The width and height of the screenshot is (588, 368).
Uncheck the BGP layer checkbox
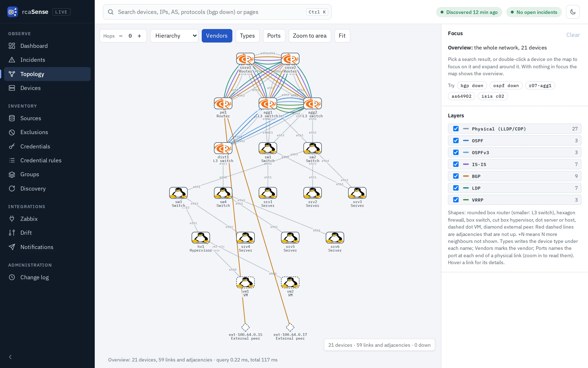coord(456,176)
